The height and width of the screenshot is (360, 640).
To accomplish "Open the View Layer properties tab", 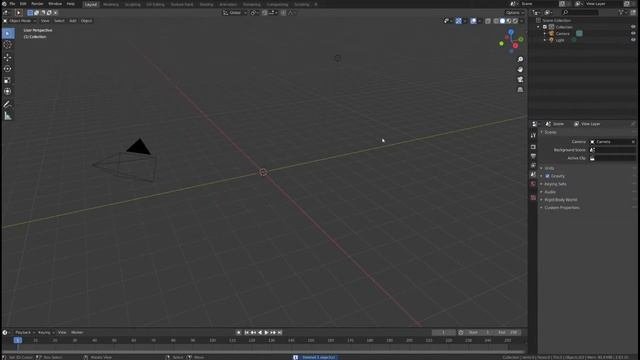I will (x=533, y=165).
